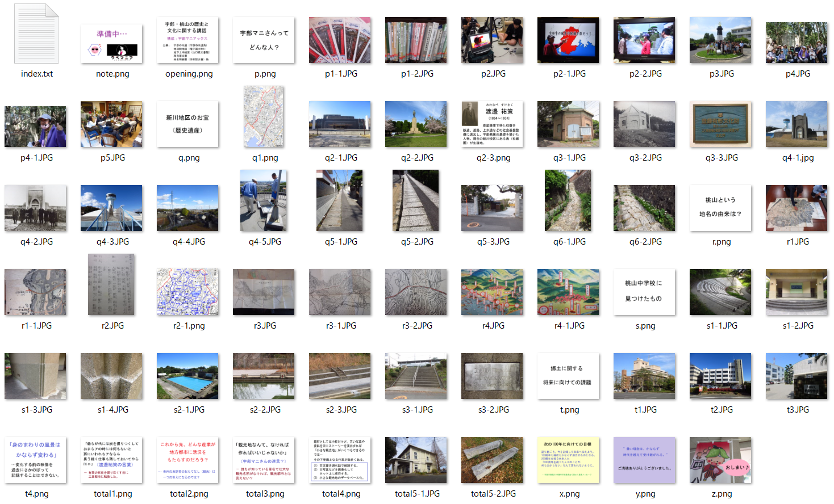
Task: Select the t2.JPG building photo
Action: [x=720, y=376]
